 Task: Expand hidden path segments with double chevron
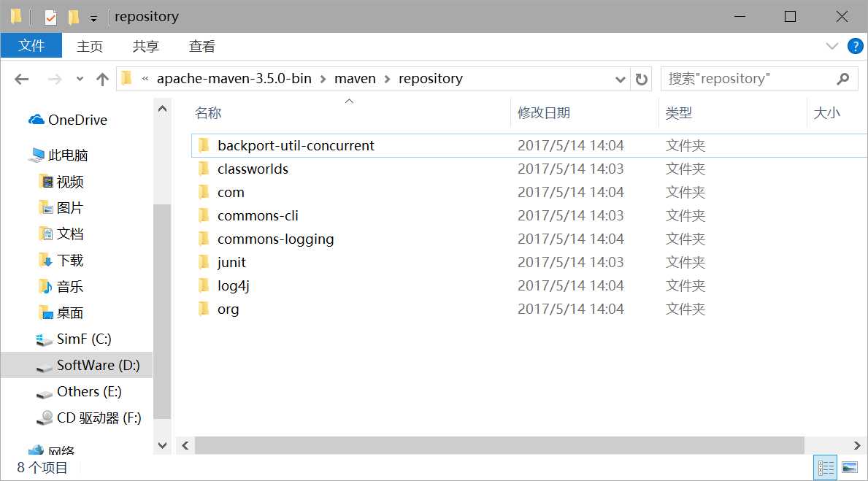tap(145, 79)
